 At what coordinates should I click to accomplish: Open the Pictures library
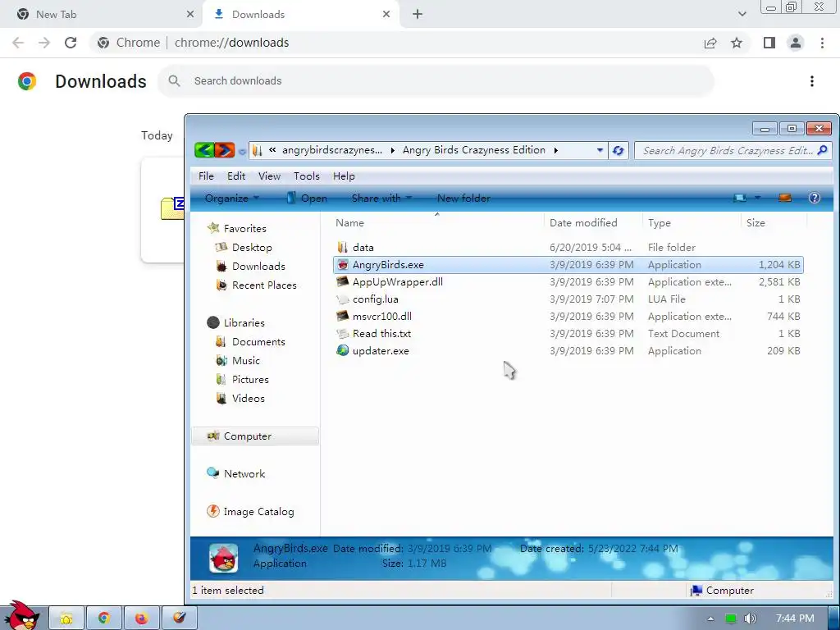(250, 379)
